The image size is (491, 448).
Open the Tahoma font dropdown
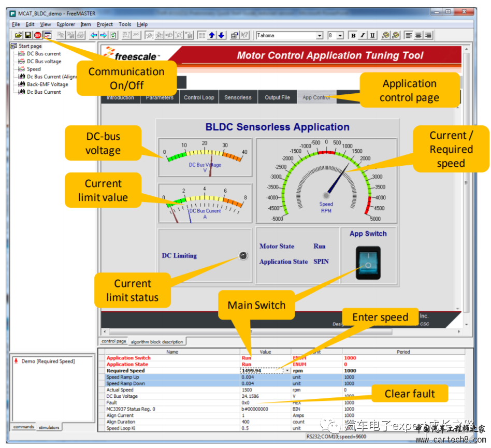point(320,36)
